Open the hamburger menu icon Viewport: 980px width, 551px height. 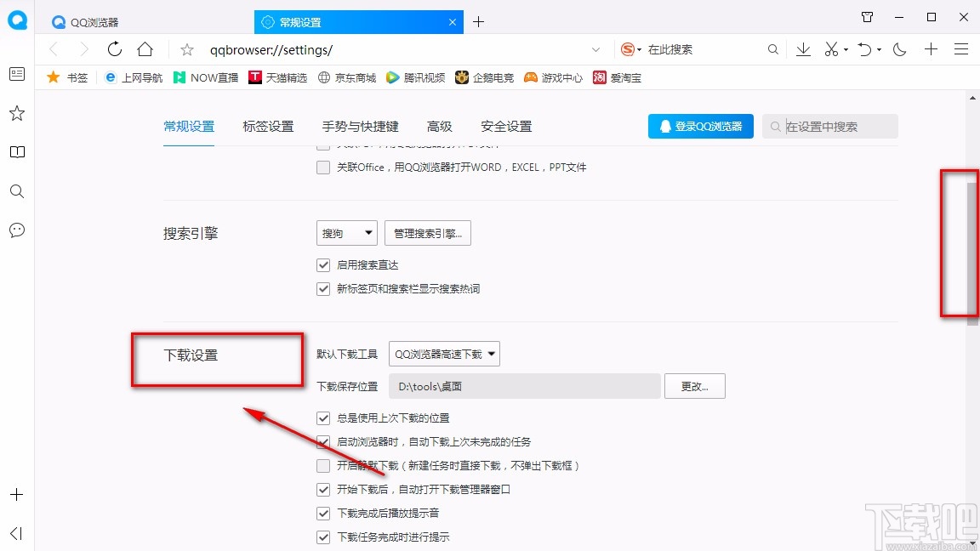tap(962, 49)
